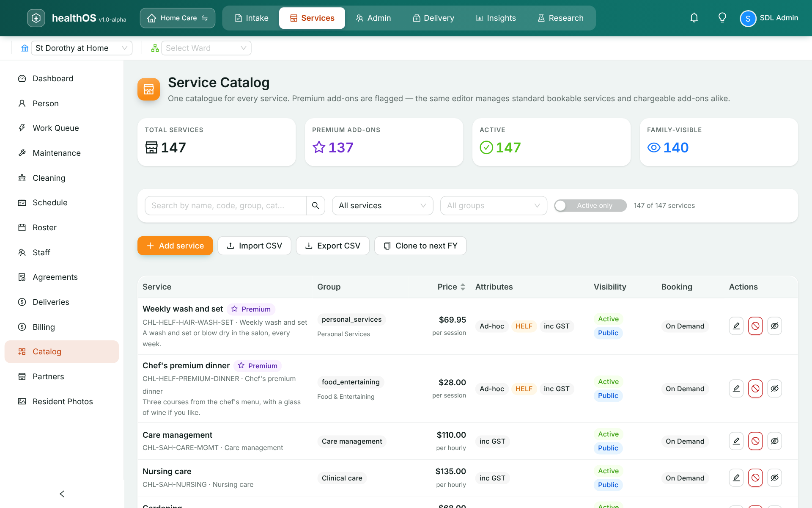The height and width of the screenshot is (508, 812).
Task: Sort the table by Price
Action: 451,287
